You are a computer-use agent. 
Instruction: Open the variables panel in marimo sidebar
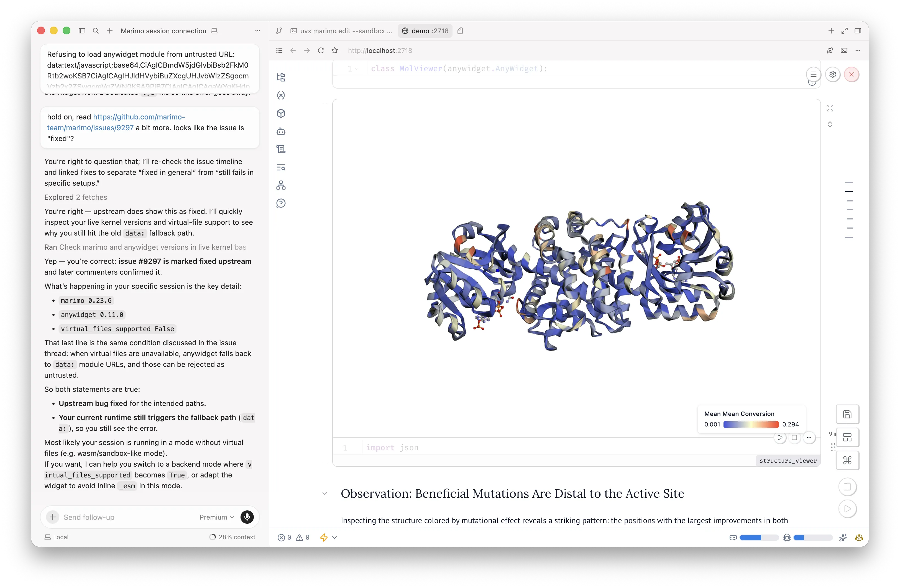281,95
